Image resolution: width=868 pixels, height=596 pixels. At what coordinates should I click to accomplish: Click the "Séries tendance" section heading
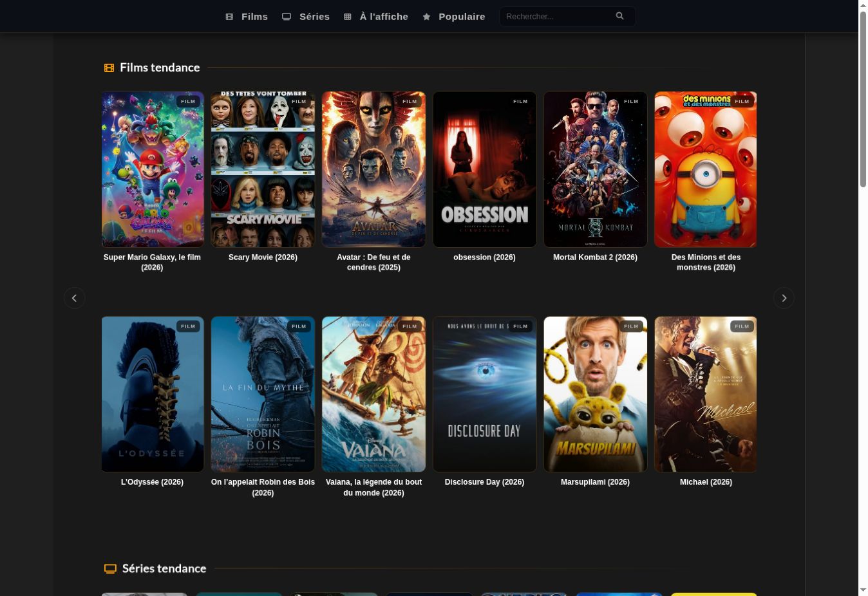(x=164, y=569)
